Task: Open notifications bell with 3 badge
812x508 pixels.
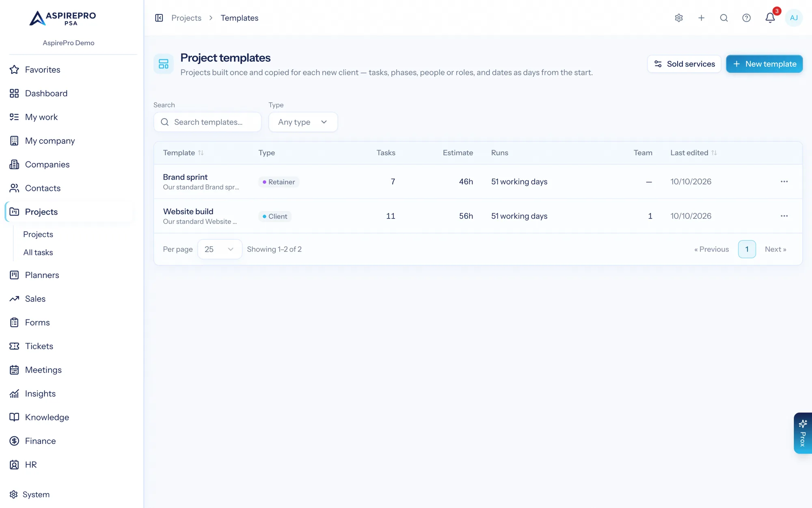Action: 770,17
